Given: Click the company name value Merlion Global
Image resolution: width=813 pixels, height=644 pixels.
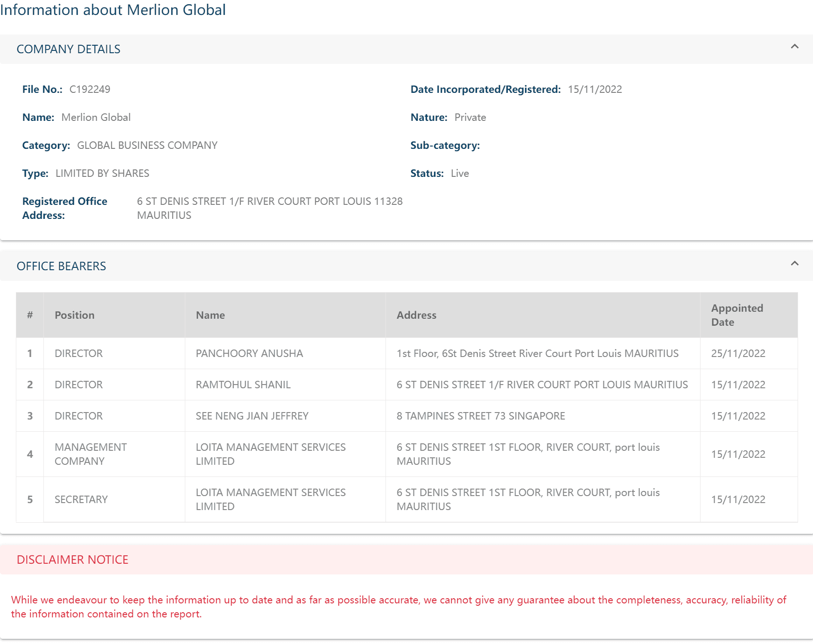Looking at the screenshot, I should click(x=96, y=117).
